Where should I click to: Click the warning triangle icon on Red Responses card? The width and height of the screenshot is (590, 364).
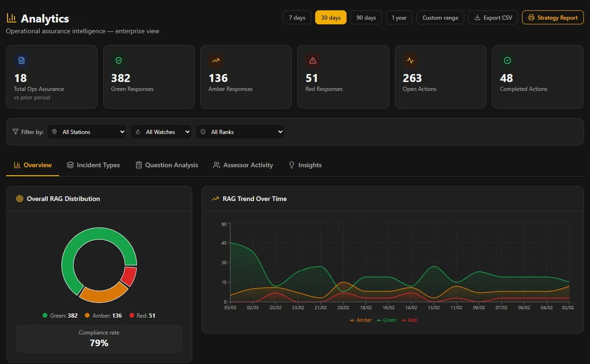point(313,60)
